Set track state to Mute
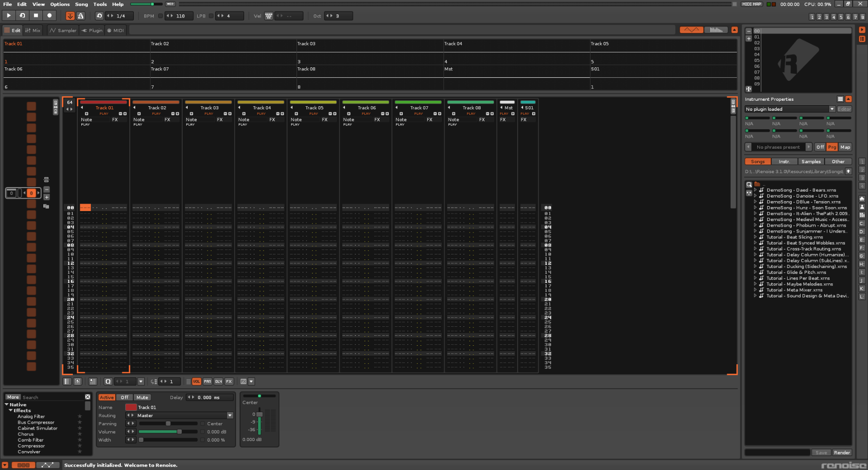Viewport: 868px width, 470px height. point(142,398)
